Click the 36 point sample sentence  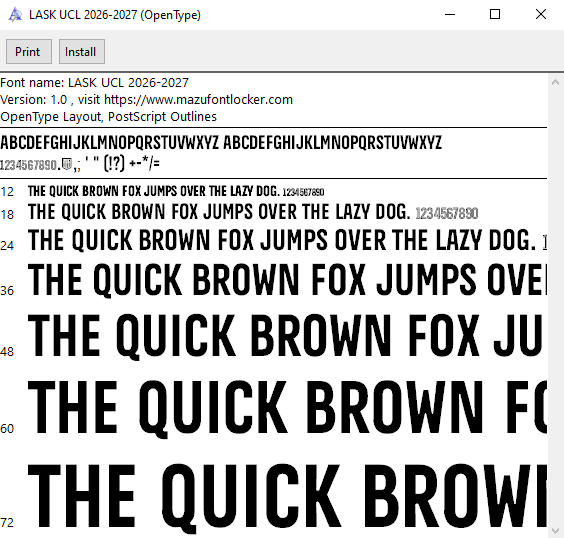287,280
